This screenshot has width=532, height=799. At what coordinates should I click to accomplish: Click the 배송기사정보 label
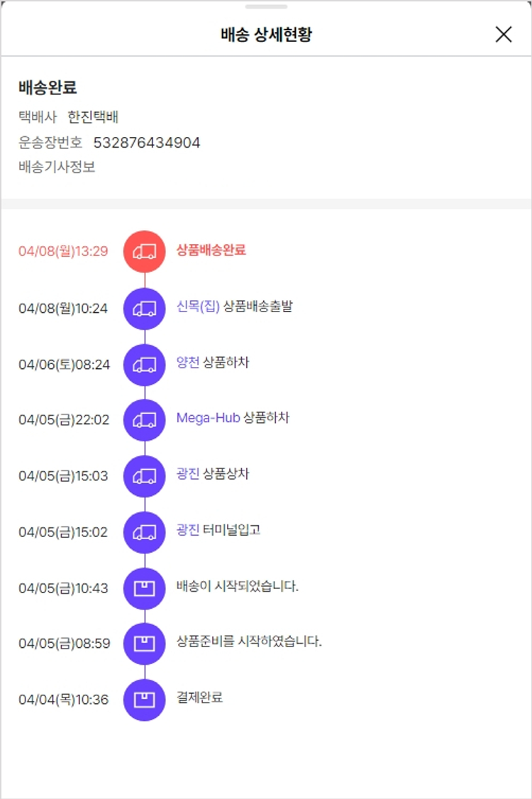pos(57,167)
